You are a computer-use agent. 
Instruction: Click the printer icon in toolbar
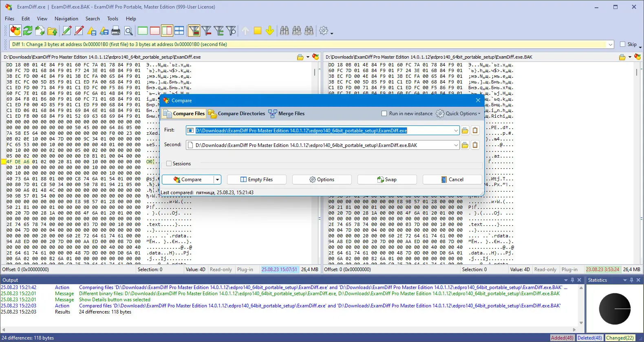(116, 31)
